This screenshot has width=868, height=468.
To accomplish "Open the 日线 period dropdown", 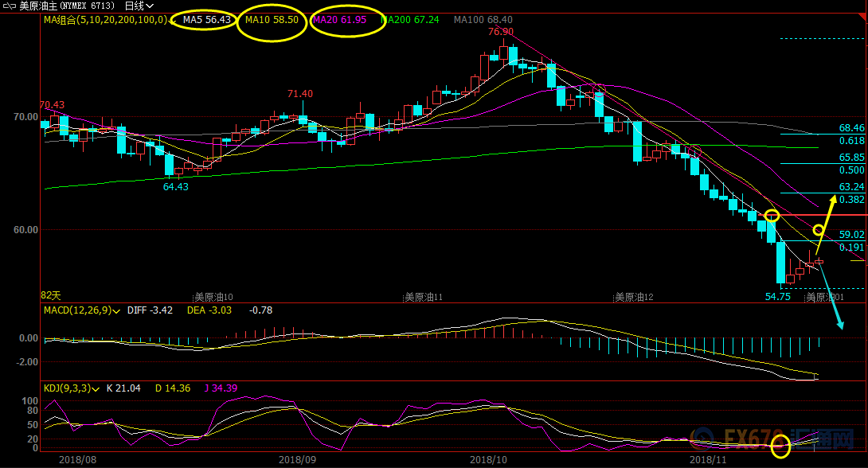I will [139, 6].
